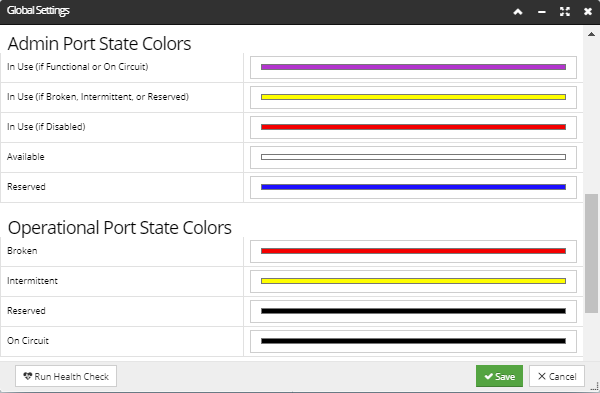Close the Global Settings dialog
The width and height of the screenshot is (600, 393).
pos(588,12)
